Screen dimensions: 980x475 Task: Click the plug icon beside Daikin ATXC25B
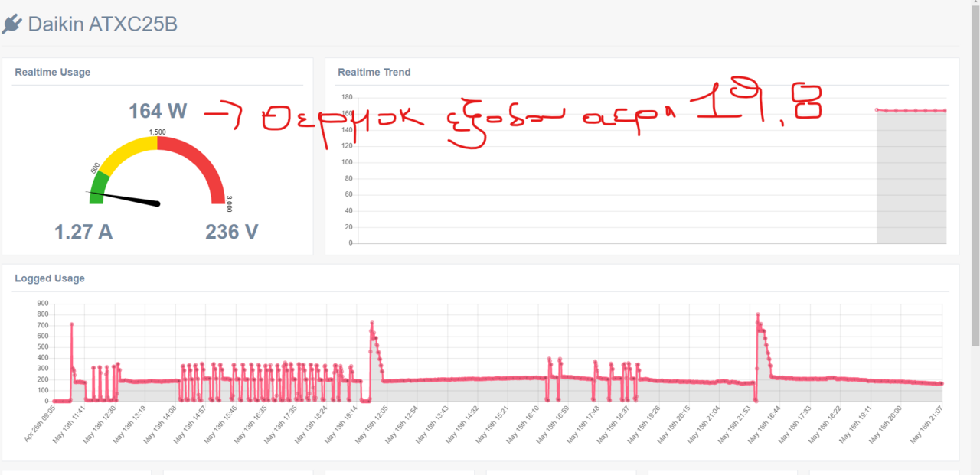[11, 24]
